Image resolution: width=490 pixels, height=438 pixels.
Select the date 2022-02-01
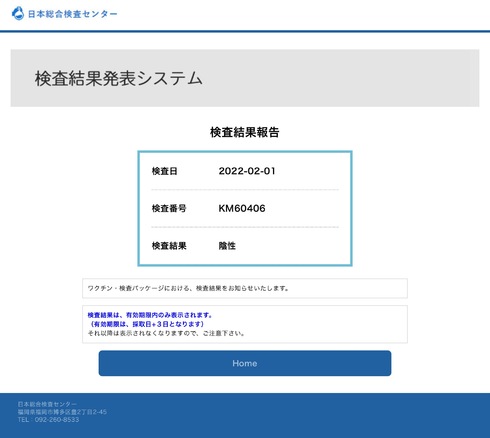coord(247,171)
